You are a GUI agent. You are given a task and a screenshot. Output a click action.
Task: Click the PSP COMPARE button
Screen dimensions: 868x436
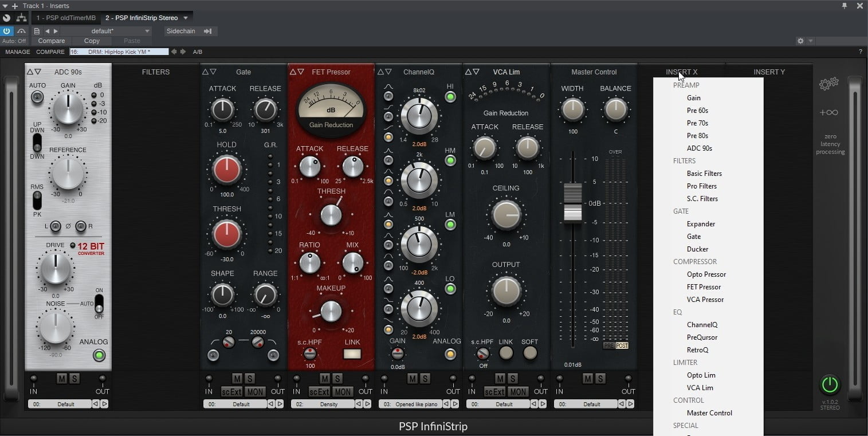coord(50,52)
